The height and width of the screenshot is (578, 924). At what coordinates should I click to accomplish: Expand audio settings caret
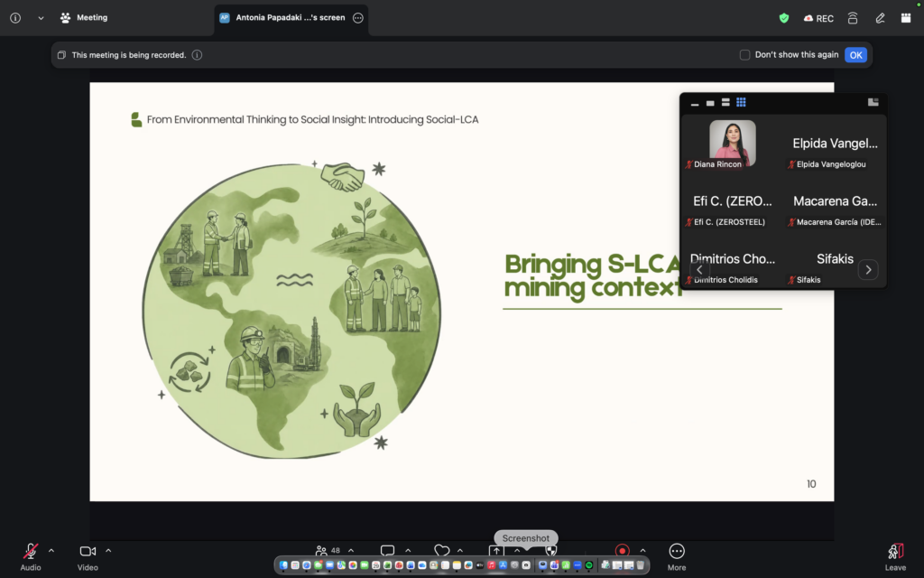pos(51,550)
